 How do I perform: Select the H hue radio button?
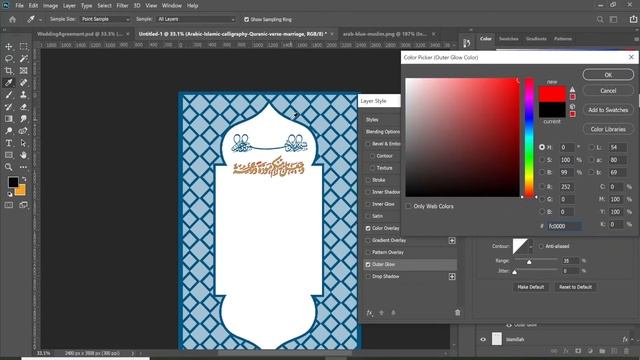click(x=542, y=147)
